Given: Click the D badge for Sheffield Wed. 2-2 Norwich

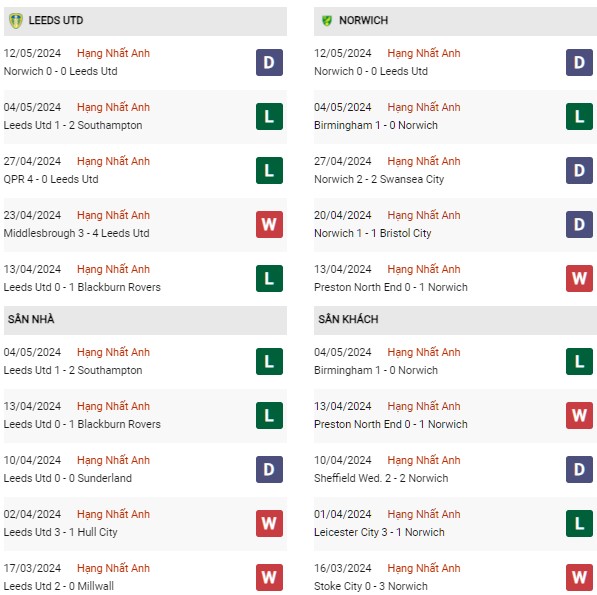Looking at the screenshot, I should click(579, 469).
